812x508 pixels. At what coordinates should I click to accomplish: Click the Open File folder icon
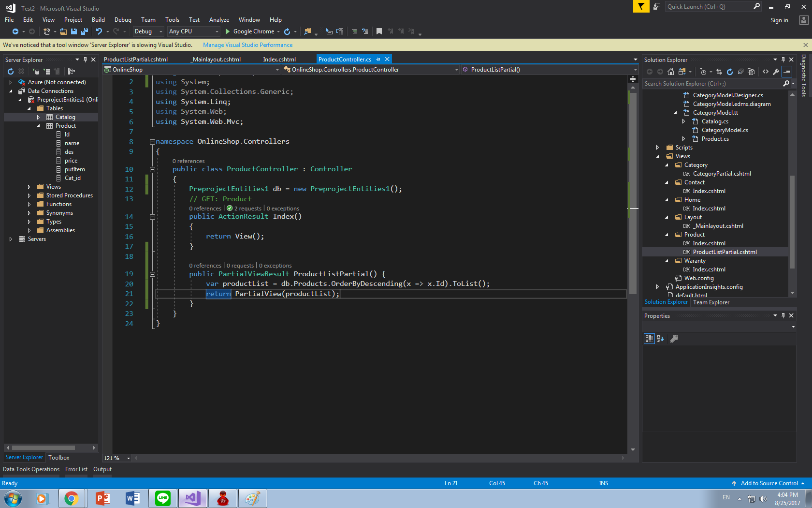63,31
